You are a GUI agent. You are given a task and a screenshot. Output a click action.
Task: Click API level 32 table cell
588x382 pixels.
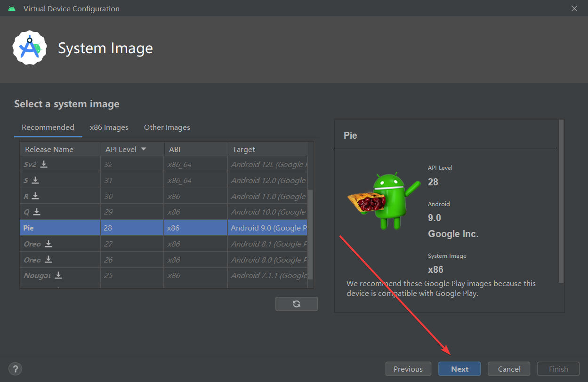[x=132, y=165]
